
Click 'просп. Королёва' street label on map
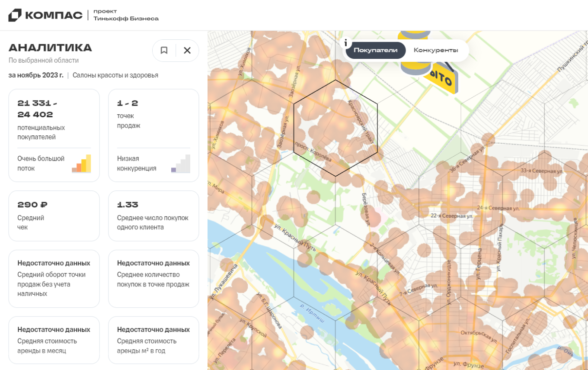[313, 151]
